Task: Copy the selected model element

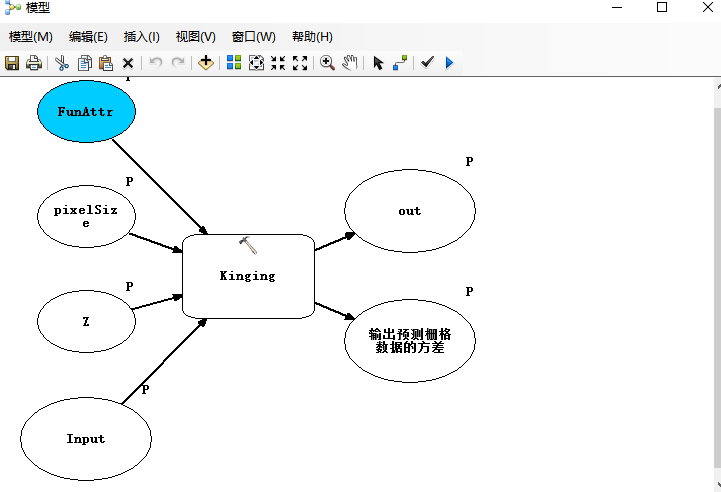Action: click(85, 63)
